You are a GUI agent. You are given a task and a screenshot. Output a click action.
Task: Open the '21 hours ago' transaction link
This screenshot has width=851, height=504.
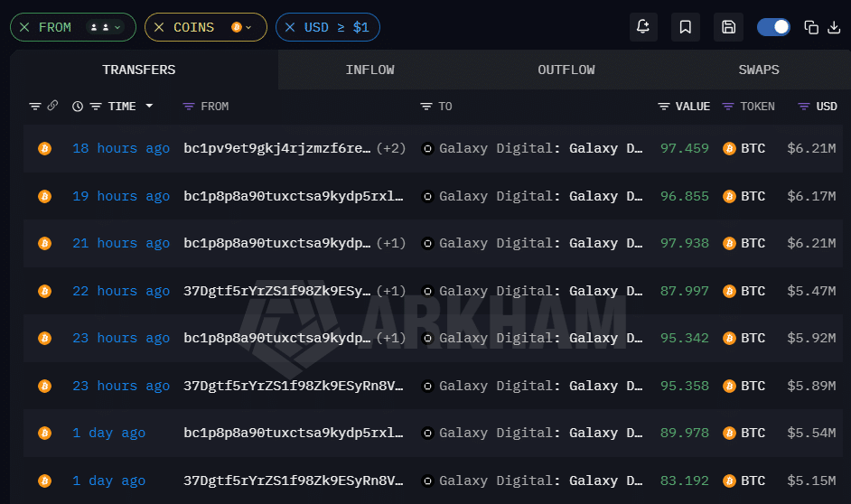click(x=121, y=244)
